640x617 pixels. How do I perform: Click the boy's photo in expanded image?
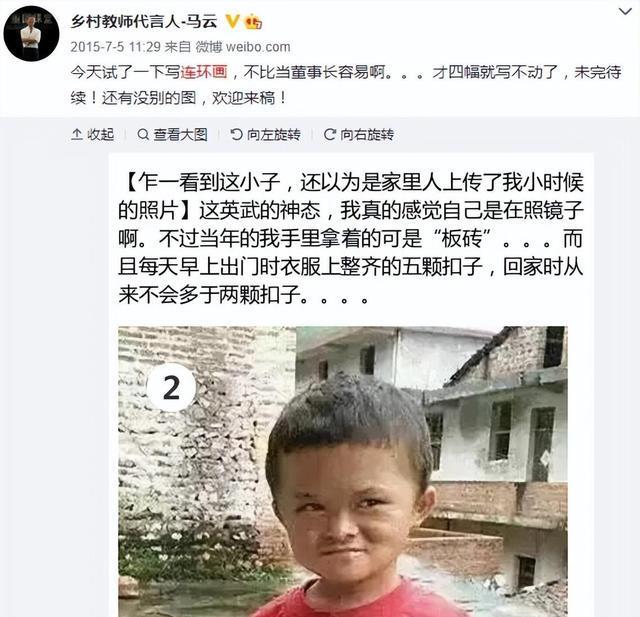[x=343, y=471]
